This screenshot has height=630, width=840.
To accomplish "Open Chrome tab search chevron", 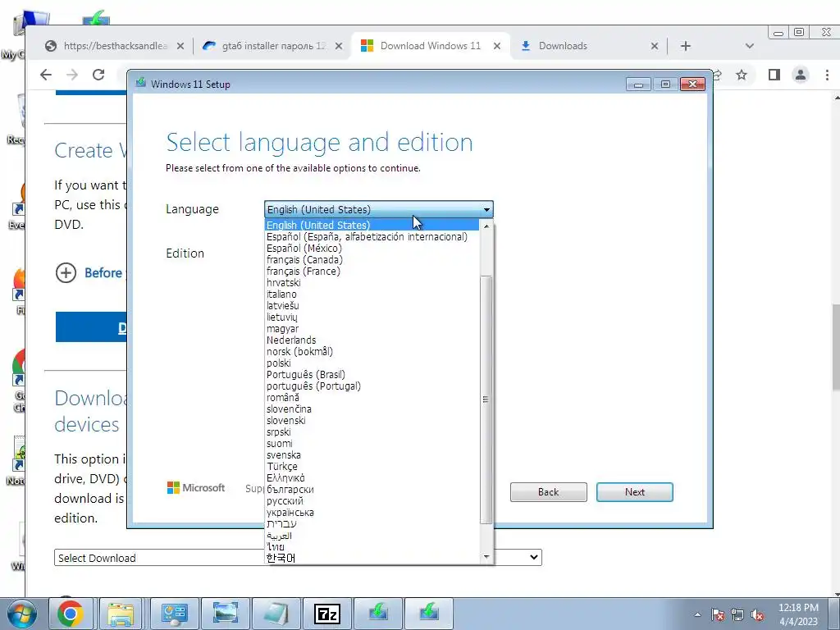I will click(x=750, y=46).
